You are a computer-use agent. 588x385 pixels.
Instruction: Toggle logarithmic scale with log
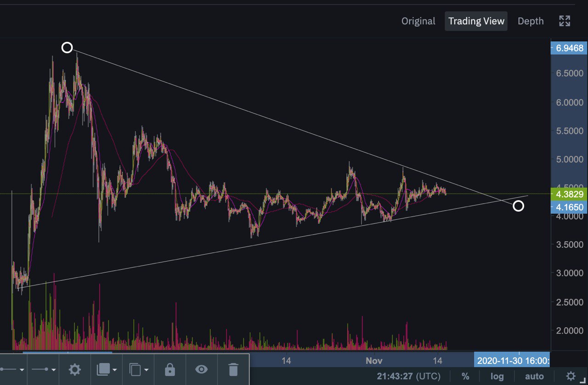[x=497, y=376]
